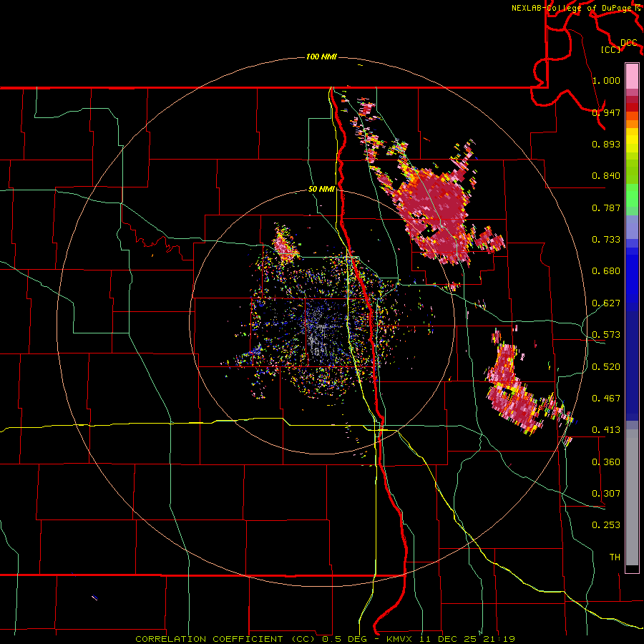Click the 0.893 scale value
Screen dimensions: 644x644
pos(606,144)
